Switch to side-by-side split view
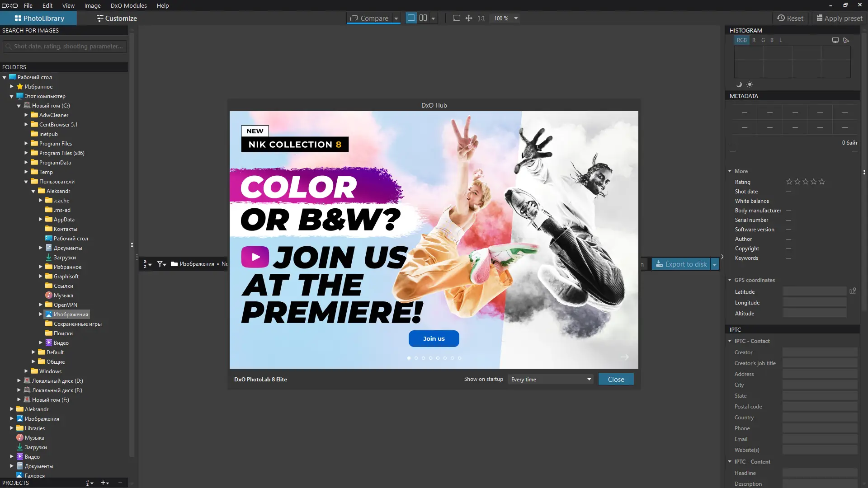 [423, 18]
